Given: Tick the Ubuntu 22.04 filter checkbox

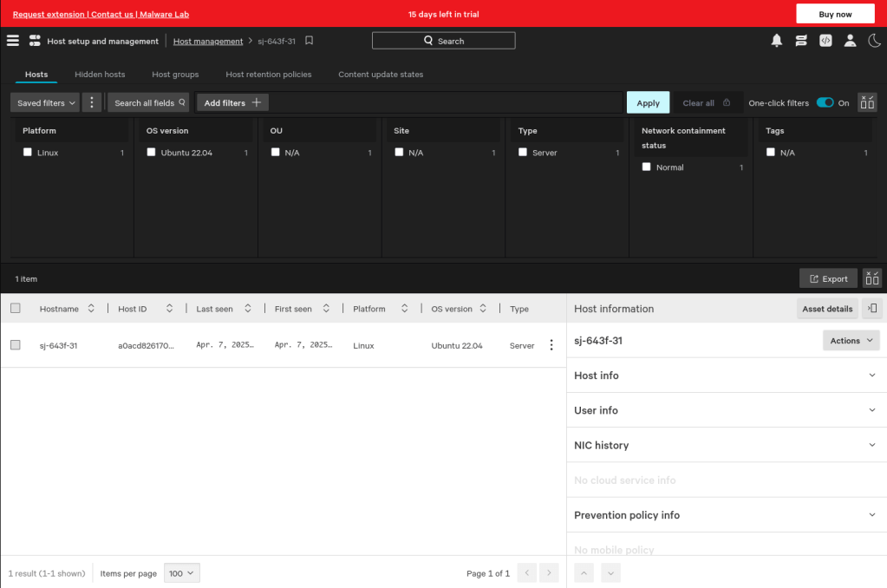Looking at the screenshot, I should tap(152, 153).
